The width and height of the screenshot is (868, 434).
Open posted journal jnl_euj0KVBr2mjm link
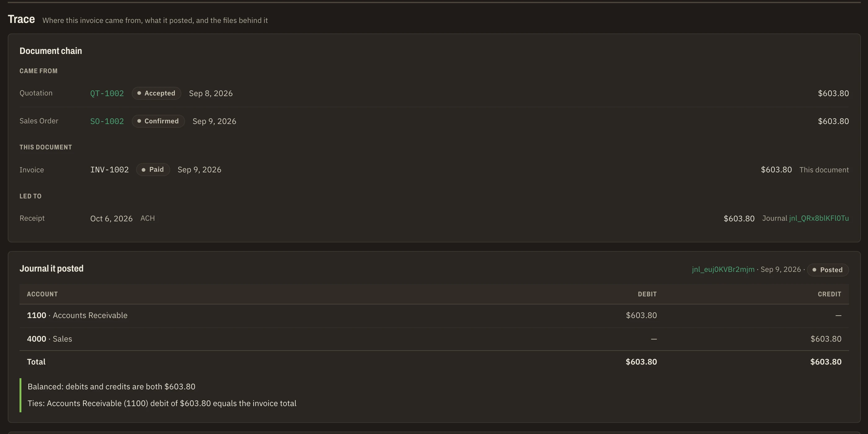tap(723, 270)
